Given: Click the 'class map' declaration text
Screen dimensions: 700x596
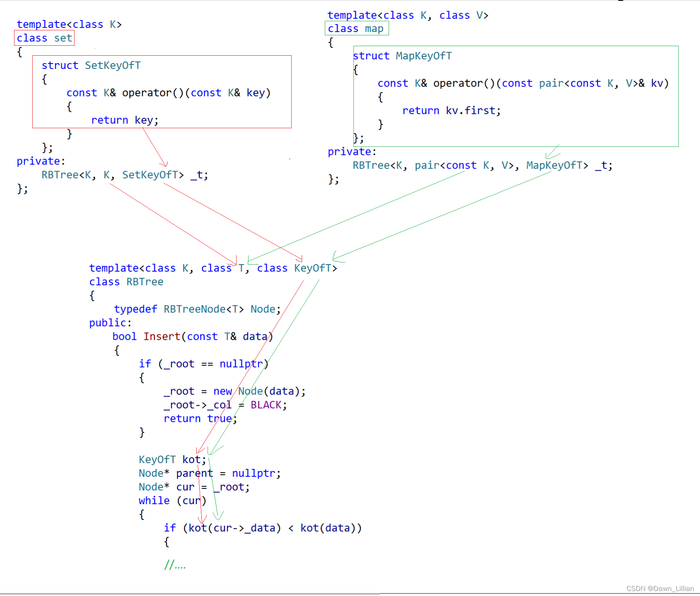Looking at the screenshot, I should coord(356,29).
